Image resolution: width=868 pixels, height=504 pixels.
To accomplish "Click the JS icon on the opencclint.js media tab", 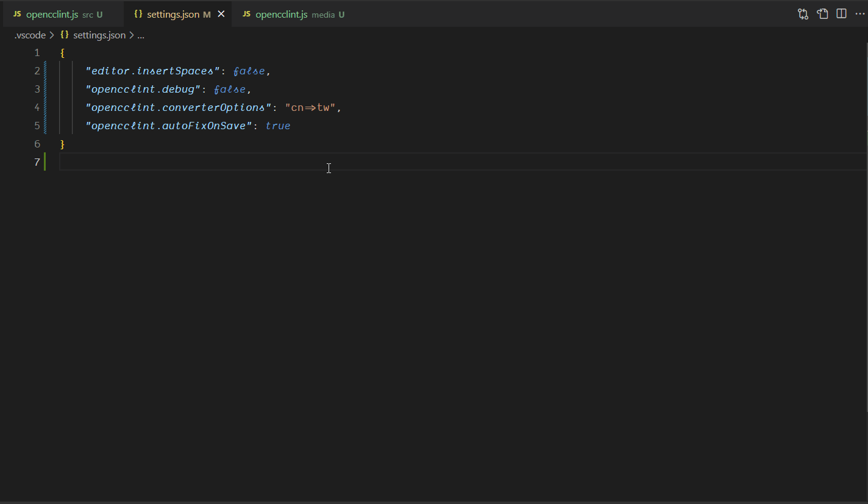I will [246, 13].
